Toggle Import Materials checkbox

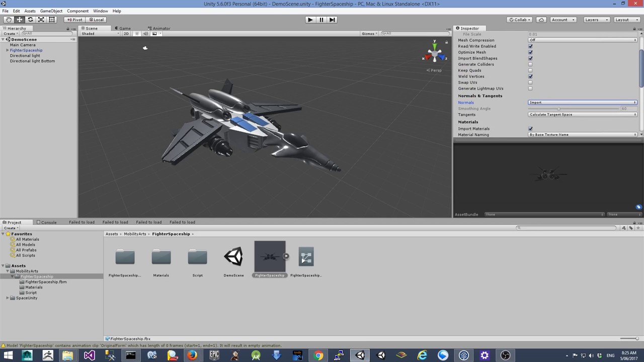coord(530,129)
